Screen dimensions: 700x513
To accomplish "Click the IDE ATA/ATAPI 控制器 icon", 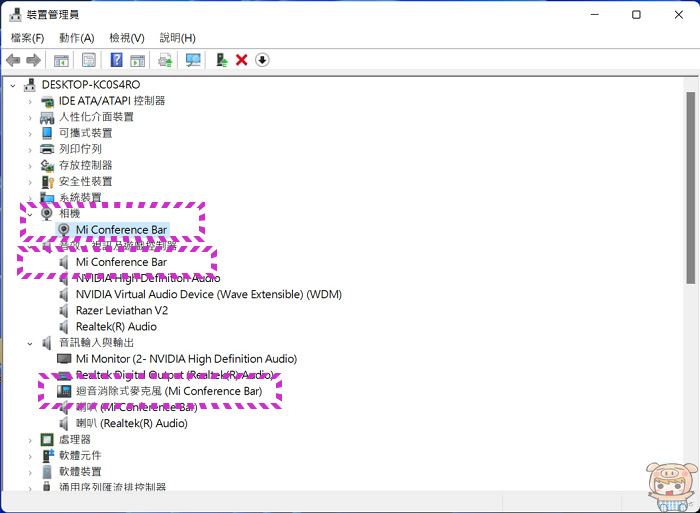I will pyautogui.click(x=47, y=101).
